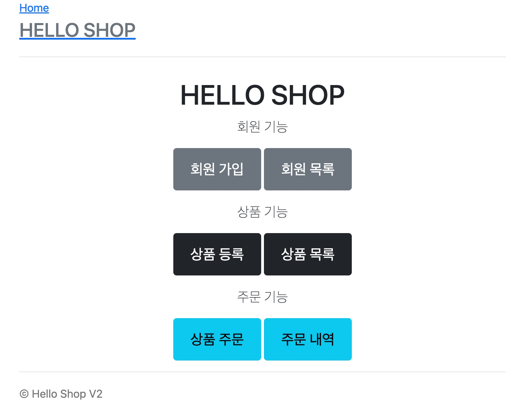Click the 회원 가입 button
This screenshot has height=418, width=532.
(217, 169)
